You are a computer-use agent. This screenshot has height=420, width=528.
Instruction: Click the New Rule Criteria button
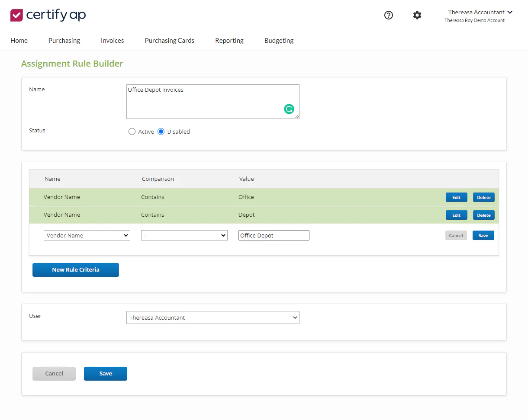click(76, 269)
